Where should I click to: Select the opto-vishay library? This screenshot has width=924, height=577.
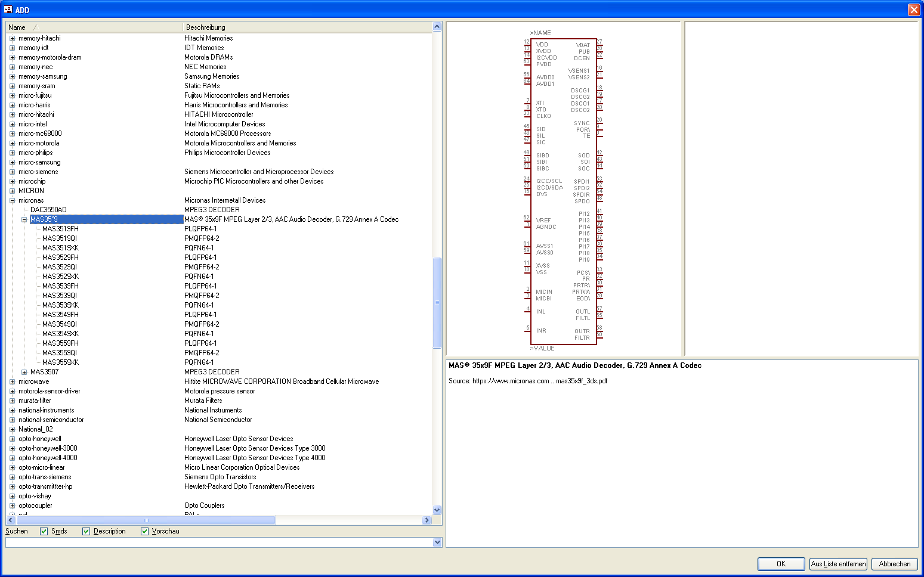click(x=35, y=496)
